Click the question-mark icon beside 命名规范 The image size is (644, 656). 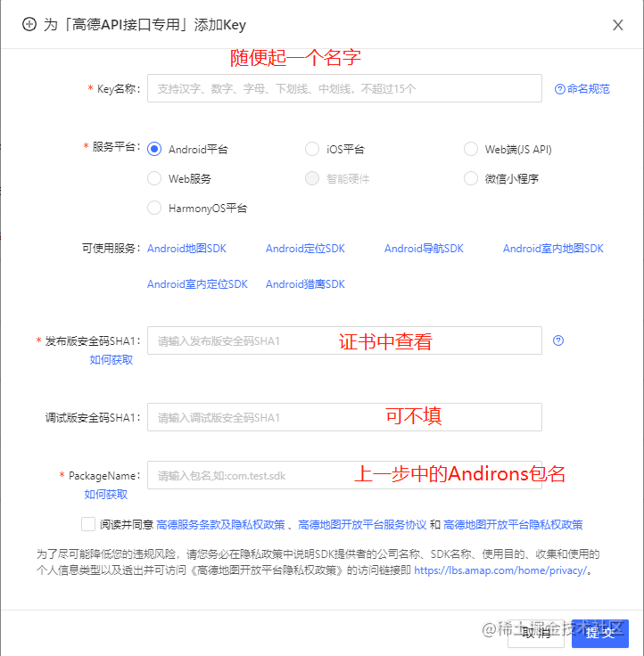click(560, 89)
